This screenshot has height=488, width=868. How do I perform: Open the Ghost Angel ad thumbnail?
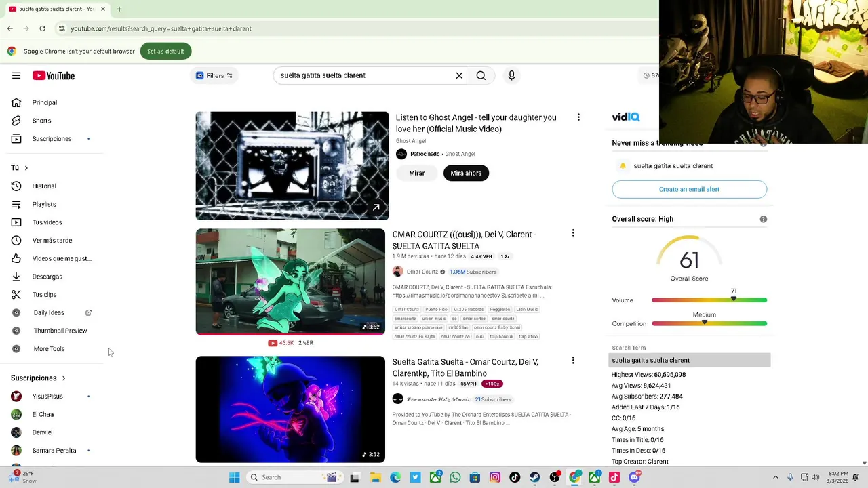pos(292,166)
